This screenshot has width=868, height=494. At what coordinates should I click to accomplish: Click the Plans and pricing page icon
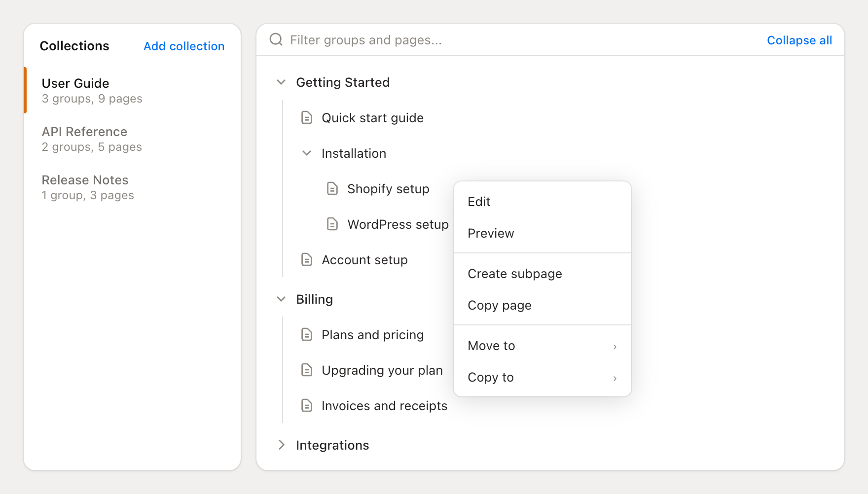pos(307,335)
